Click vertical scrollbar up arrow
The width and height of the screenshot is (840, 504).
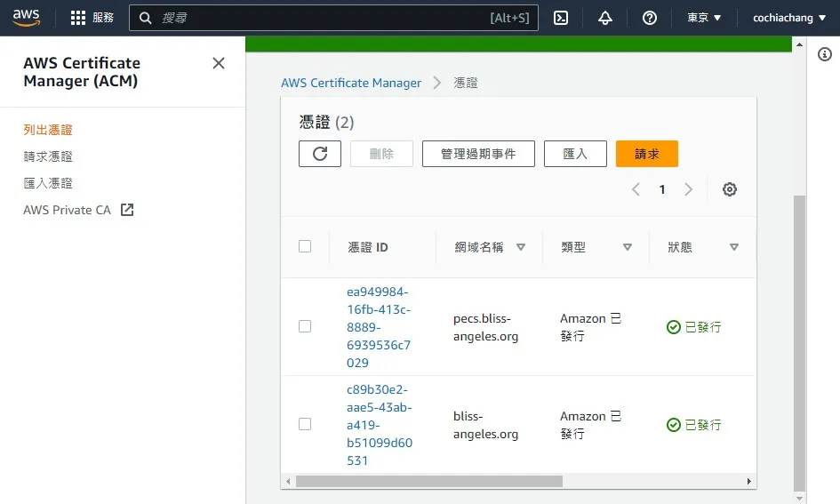tap(799, 44)
